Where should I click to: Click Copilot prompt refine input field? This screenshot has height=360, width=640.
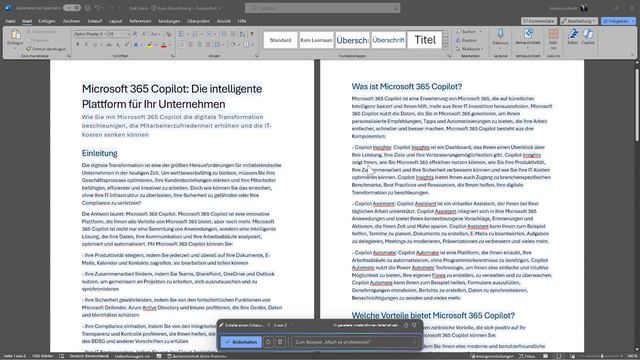pyautogui.click(x=355, y=342)
